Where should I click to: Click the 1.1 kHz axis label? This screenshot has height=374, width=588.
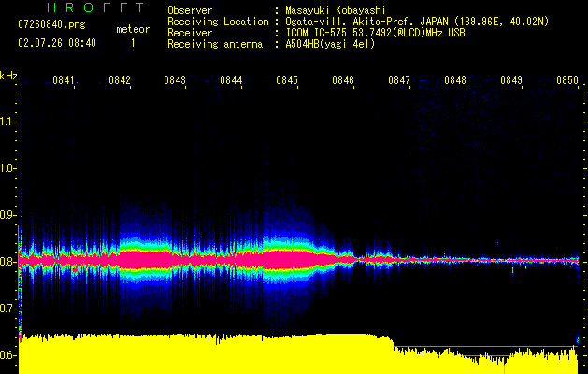[7, 122]
